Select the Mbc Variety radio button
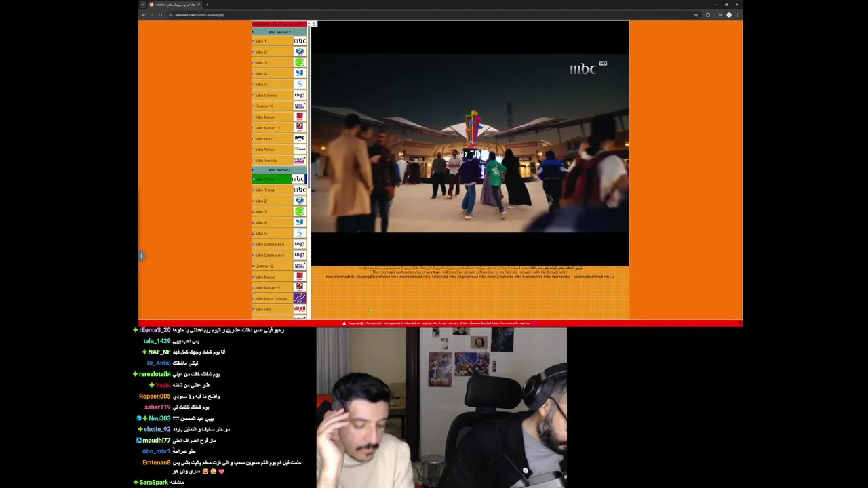Viewport: 868px width, 488px height. pos(254,161)
